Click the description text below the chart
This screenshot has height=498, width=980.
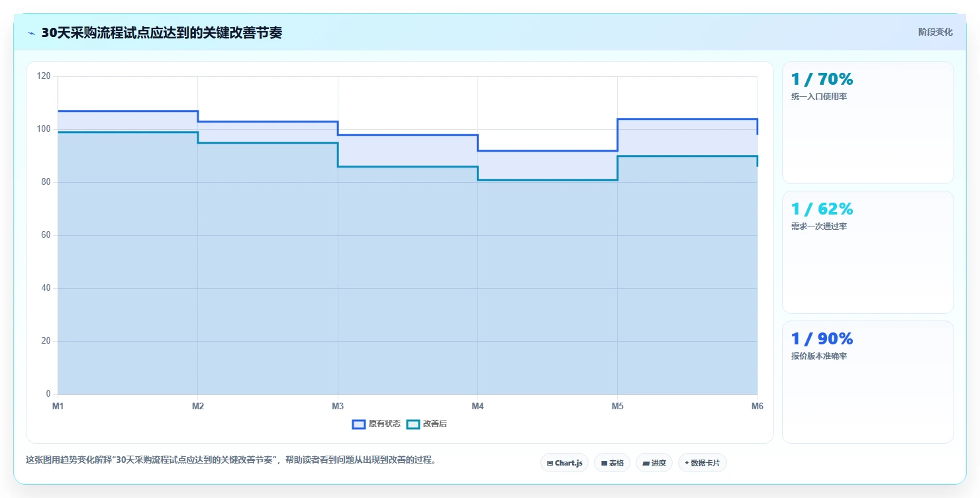pyautogui.click(x=230, y=460)
